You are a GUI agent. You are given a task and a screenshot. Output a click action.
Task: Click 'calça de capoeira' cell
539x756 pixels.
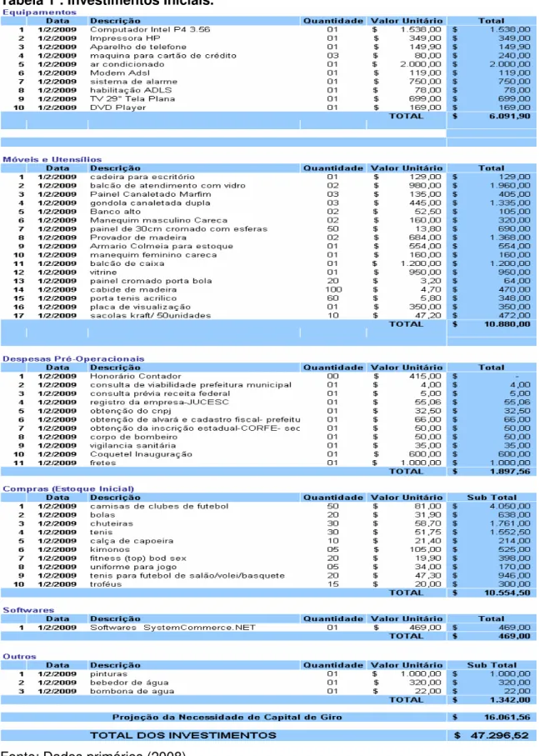[x=132, y=541]
